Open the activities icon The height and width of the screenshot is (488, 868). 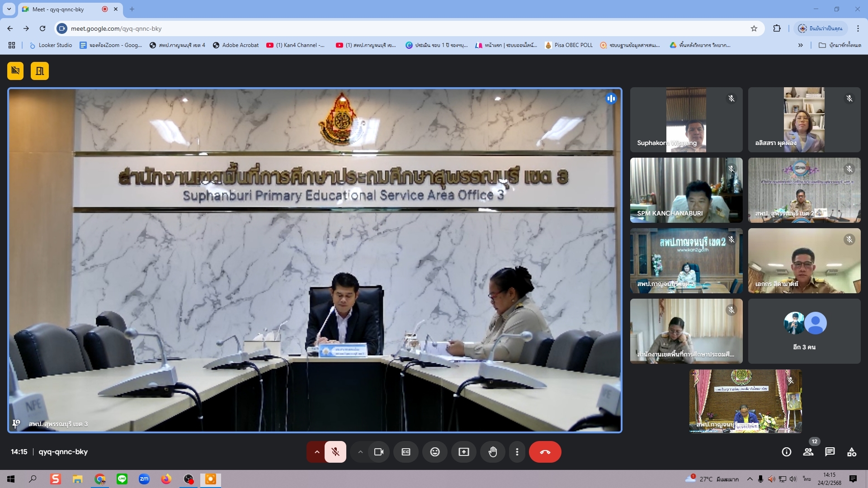852,452
